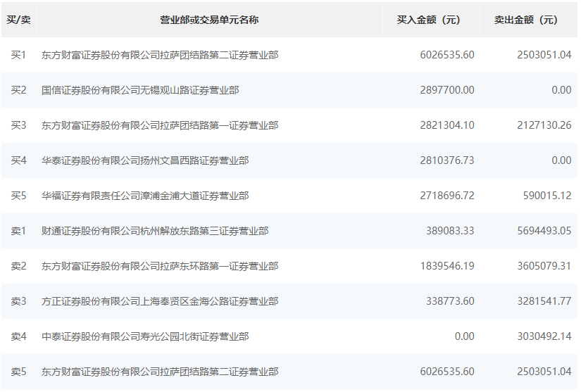
Task: Click sell amount 2127130.26
Action: coord(544,125)
